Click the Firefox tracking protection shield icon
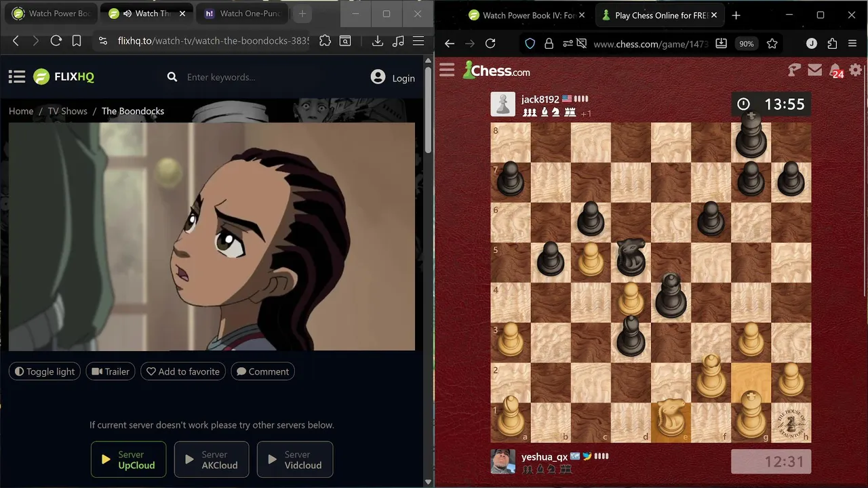 click(x=530, y=43)
